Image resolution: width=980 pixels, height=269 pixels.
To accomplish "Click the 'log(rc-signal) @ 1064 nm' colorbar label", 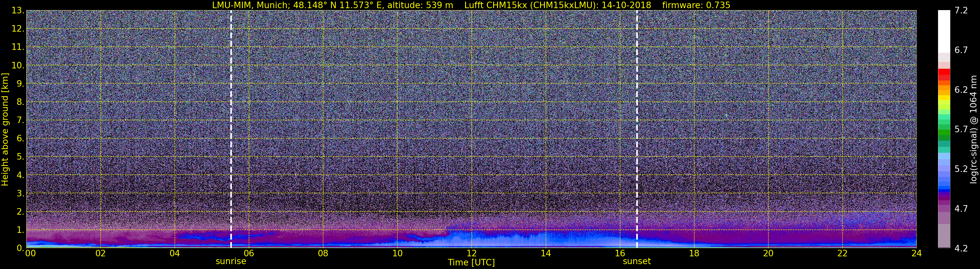I will (x=973, y=129).
